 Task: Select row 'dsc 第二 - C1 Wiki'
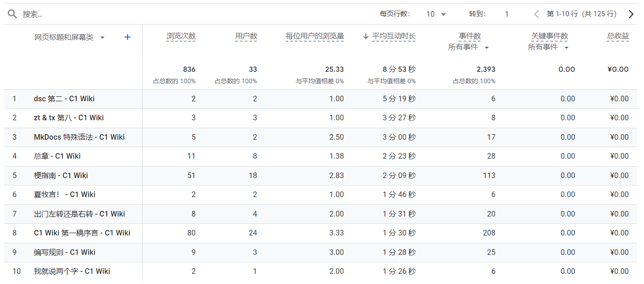click(321, 99)
